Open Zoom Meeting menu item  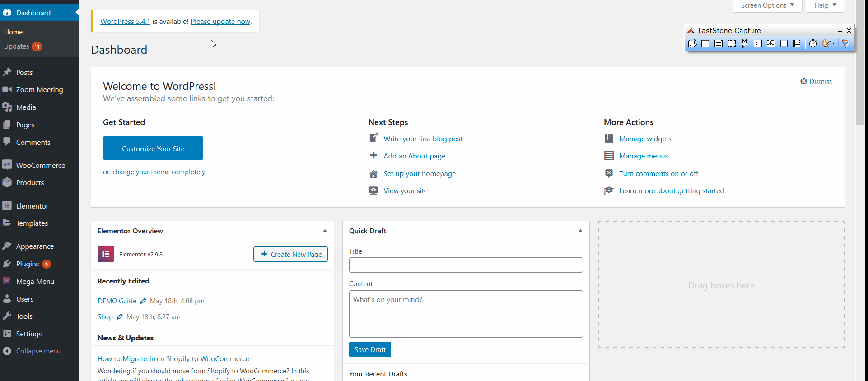[x=40, y=89]
